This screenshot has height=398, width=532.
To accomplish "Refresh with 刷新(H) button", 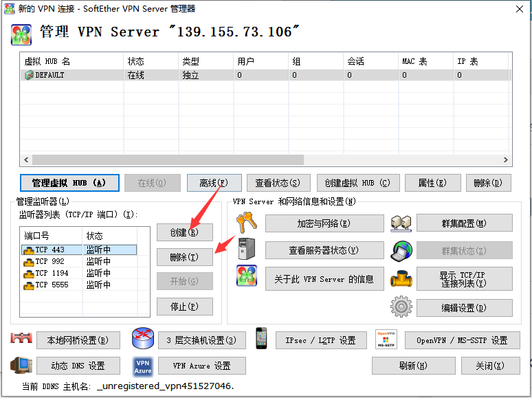I will 413,366.
